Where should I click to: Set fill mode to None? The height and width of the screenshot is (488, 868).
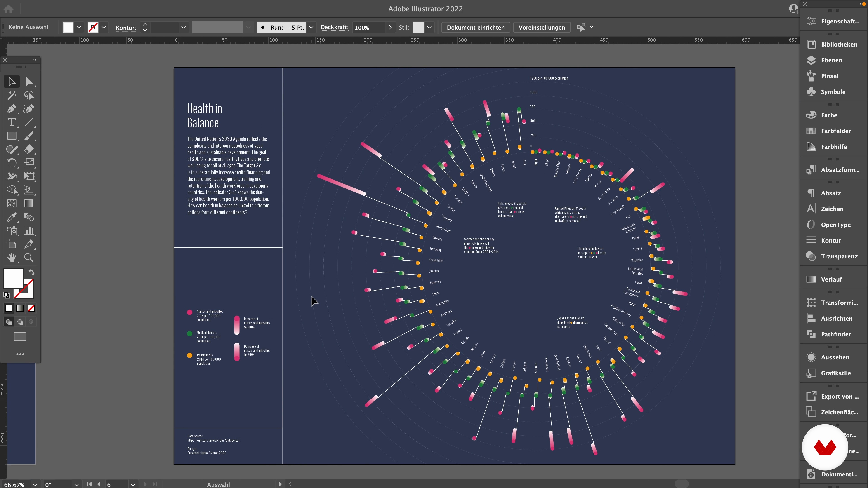tap(31, 308)
